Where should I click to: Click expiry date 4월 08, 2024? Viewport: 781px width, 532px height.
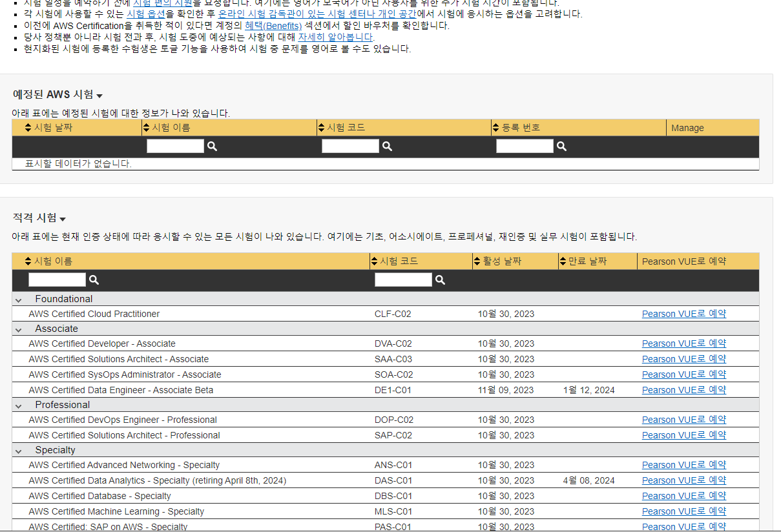coord(589,480)
